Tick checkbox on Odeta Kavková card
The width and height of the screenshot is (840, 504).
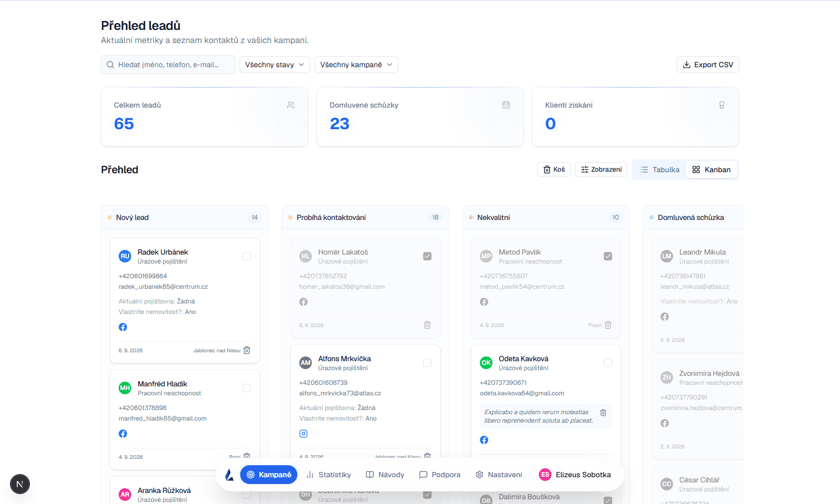click(608, 363)
